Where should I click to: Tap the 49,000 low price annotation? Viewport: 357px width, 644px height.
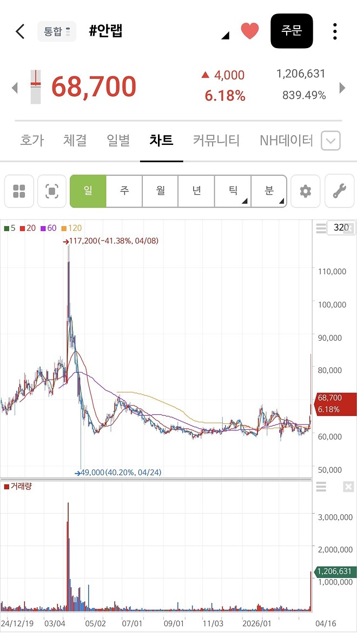tap(118, 473)
